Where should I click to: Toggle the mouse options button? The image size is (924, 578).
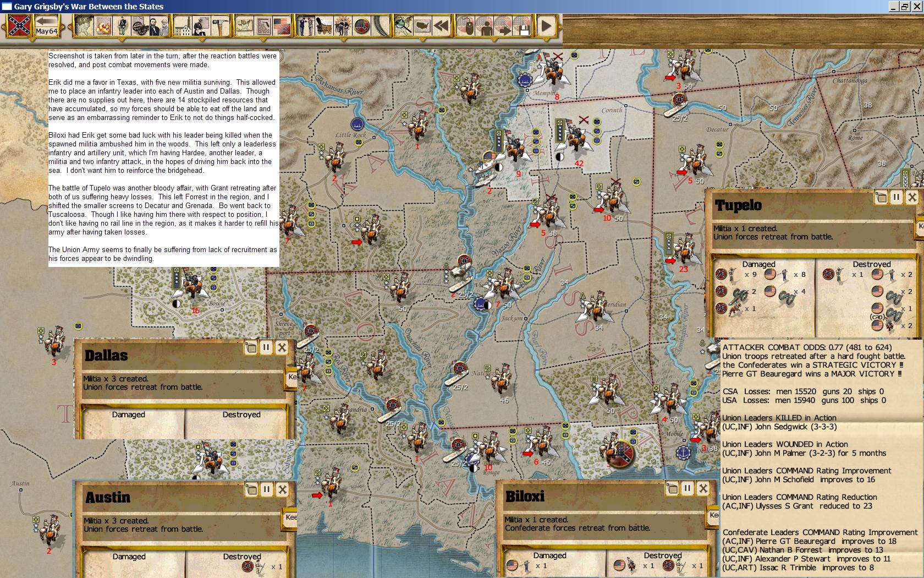click(x=466, y=25)
